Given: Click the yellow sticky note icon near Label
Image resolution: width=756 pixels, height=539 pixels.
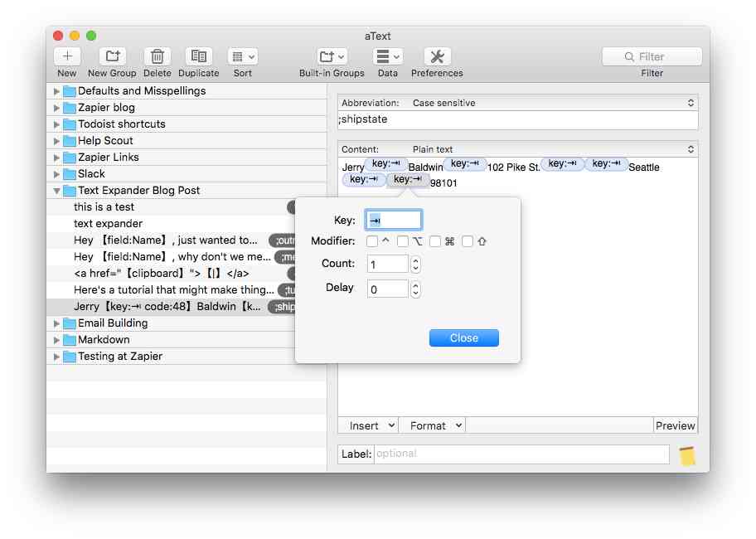Looking at the screenshot, I should coord(686,454).
